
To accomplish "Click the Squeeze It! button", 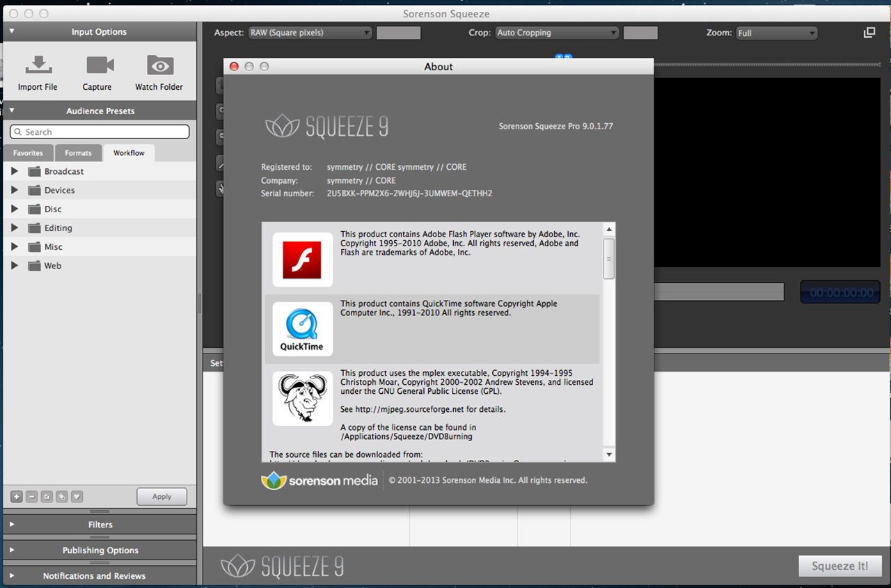I will coord(840,566).
